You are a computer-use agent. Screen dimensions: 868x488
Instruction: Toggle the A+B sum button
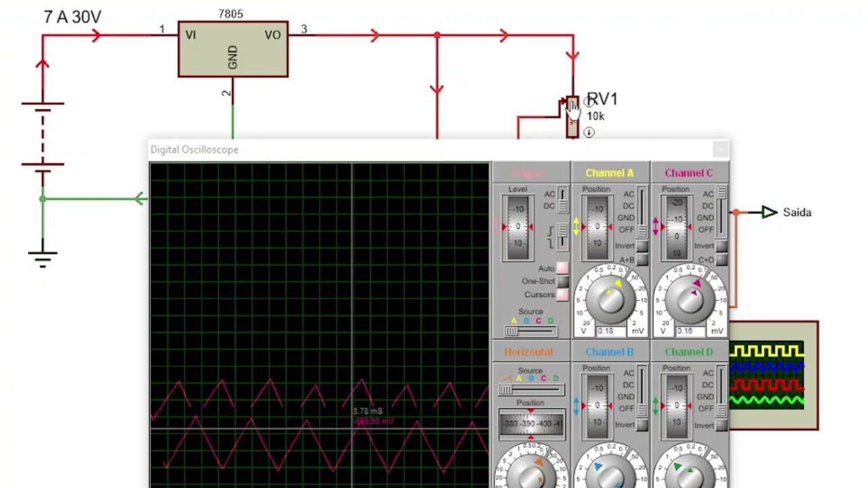tap(642, 260)
